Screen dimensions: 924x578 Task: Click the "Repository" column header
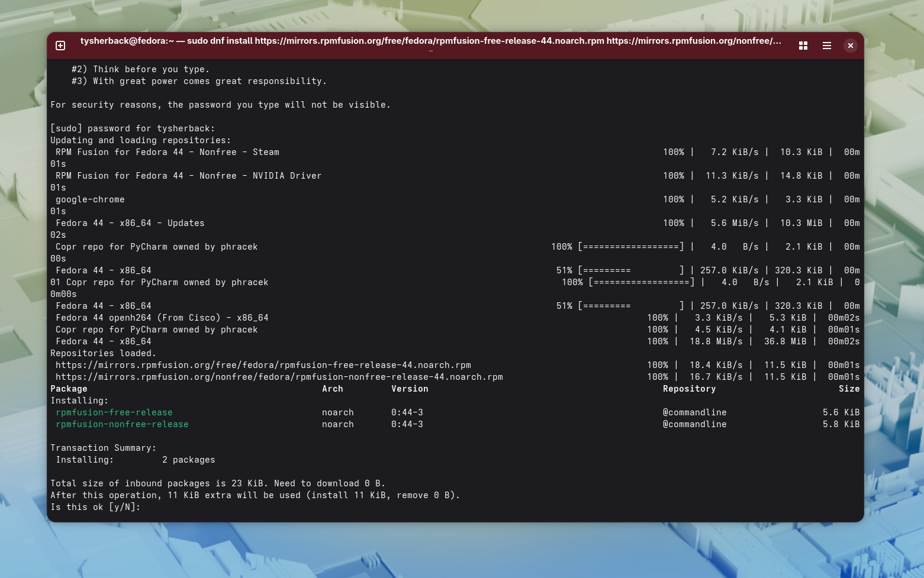click(690, 389)
